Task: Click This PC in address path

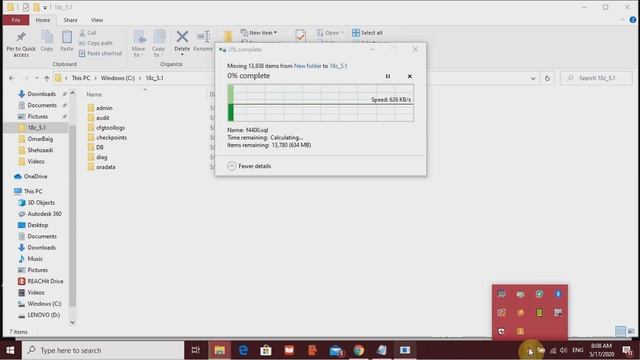Action: tap(81, 78)
